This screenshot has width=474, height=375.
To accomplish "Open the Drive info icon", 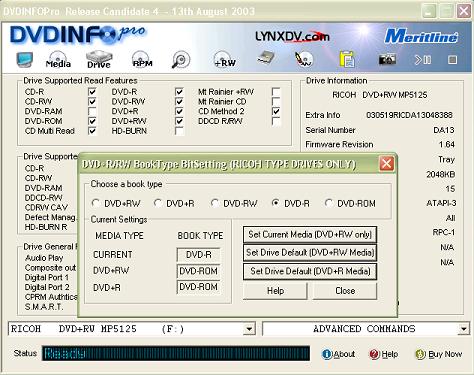I will (x=99, y=60).
